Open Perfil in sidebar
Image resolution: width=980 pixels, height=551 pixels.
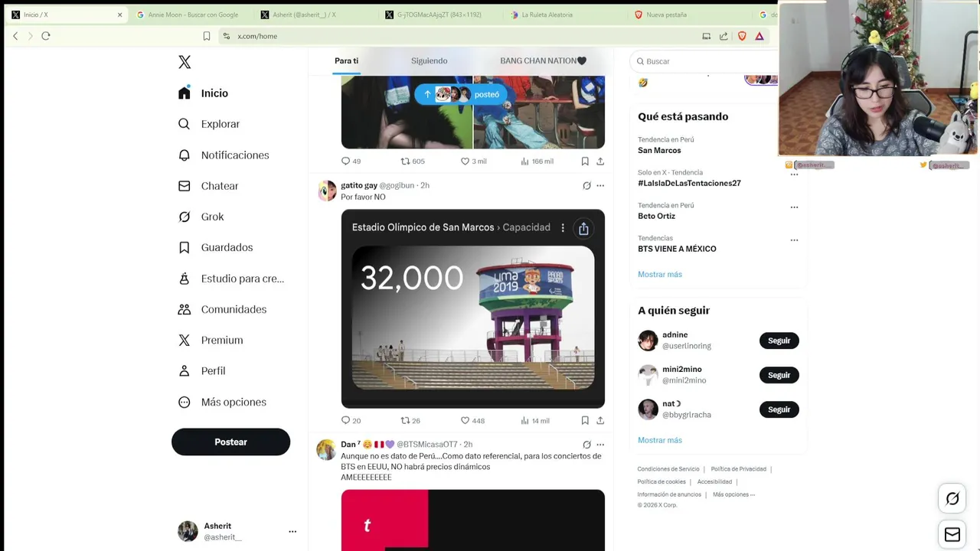(202, 370)
